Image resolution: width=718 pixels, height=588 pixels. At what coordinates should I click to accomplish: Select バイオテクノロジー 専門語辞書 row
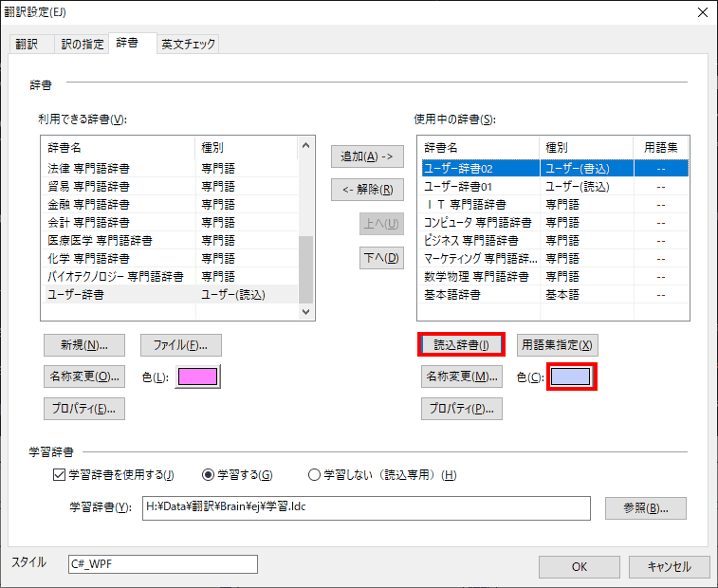(170, 277)
